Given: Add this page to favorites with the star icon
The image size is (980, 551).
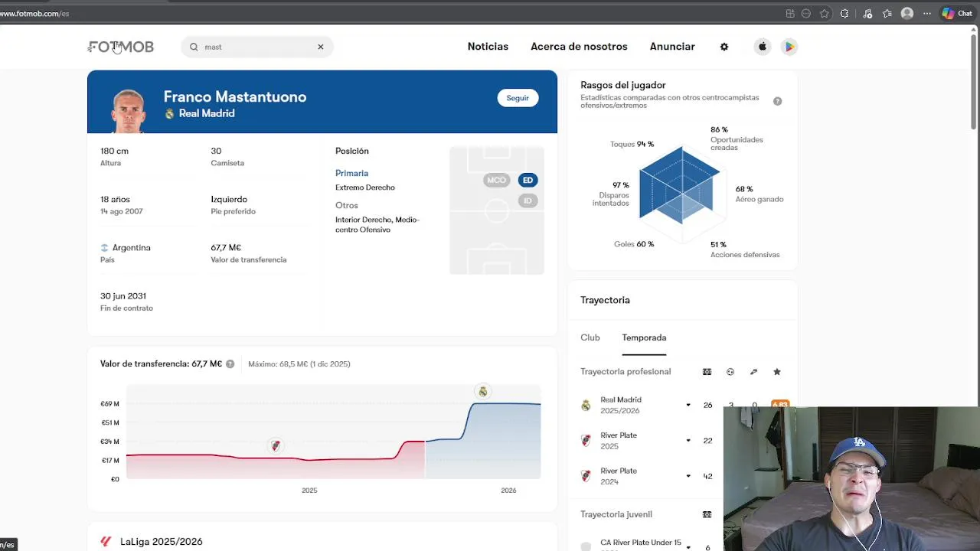Looking at the screenshot, I should point(825,13).
